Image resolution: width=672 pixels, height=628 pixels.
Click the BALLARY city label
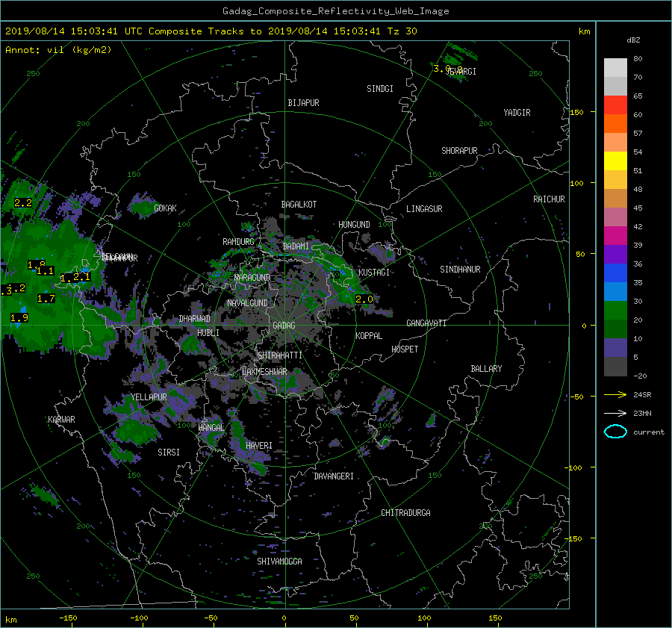[486, 369]
